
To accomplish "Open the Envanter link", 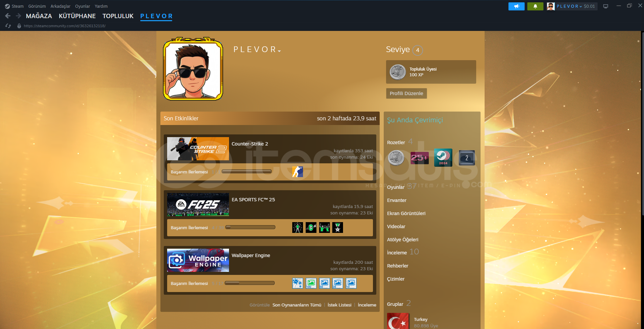I will coord(397,200).
